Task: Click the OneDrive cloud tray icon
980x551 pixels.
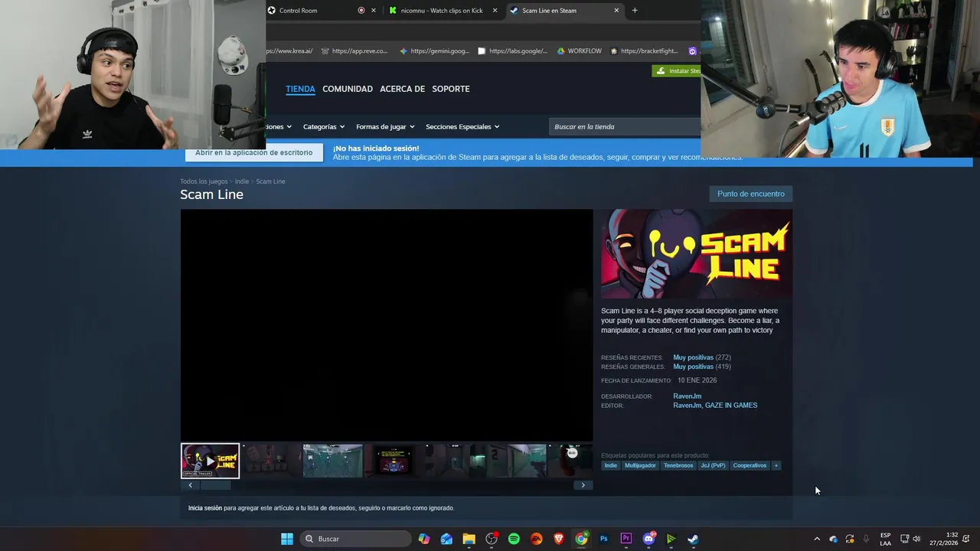Action: point(833,539)
